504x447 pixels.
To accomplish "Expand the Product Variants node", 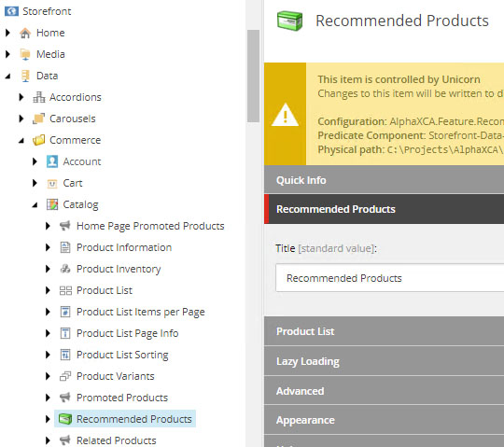I will click(48, 376).
